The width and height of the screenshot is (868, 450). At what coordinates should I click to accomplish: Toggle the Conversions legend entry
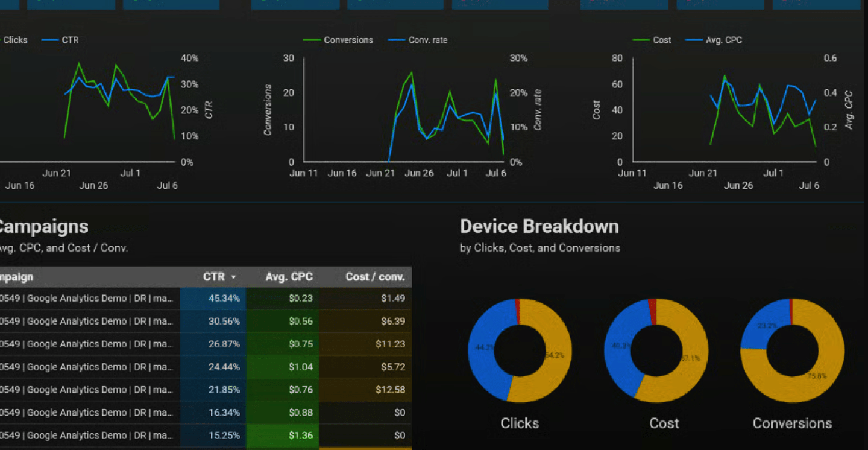point(338,40)
